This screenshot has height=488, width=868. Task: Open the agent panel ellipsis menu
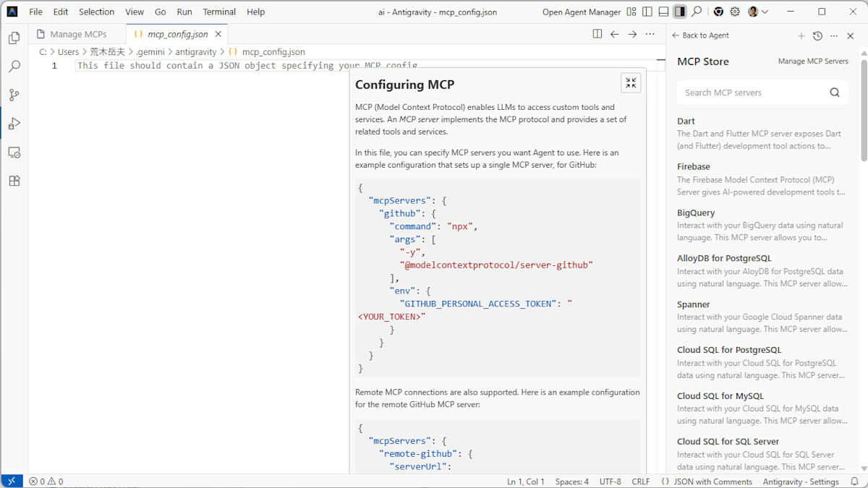pyautogui.click(x=834, y=35)
